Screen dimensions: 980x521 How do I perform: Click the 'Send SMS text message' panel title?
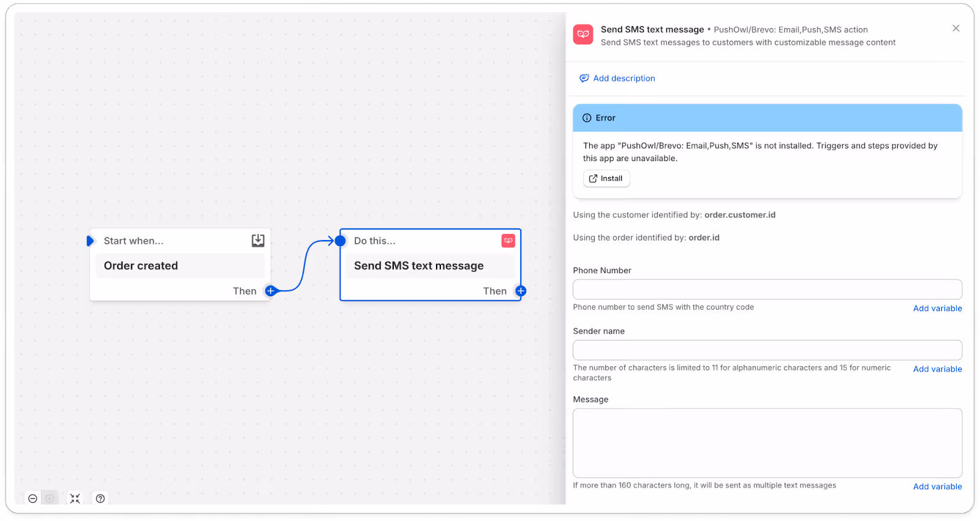tap(652, 29)
